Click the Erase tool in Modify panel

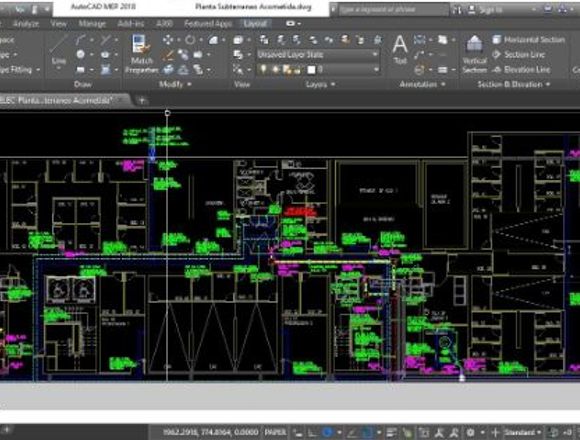168,55
